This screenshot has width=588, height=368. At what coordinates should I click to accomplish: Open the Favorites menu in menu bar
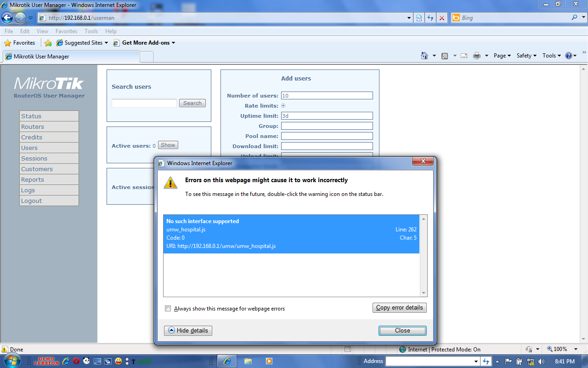tap(66, 31)
